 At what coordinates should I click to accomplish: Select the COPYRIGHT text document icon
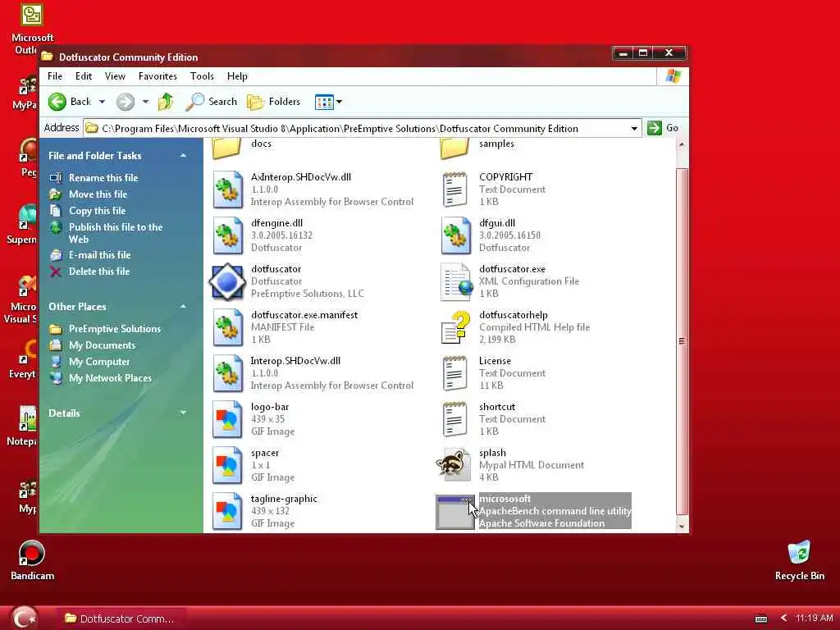point(454,189)
